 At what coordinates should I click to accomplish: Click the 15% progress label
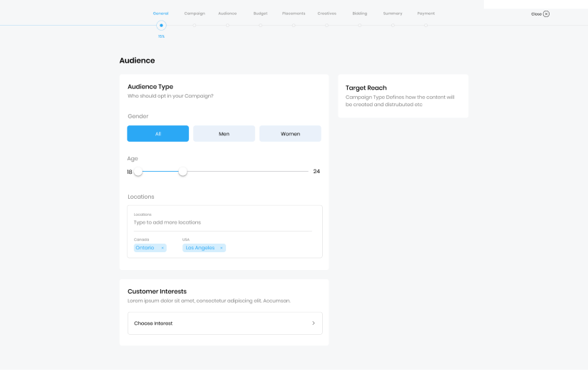pos(161,36)
